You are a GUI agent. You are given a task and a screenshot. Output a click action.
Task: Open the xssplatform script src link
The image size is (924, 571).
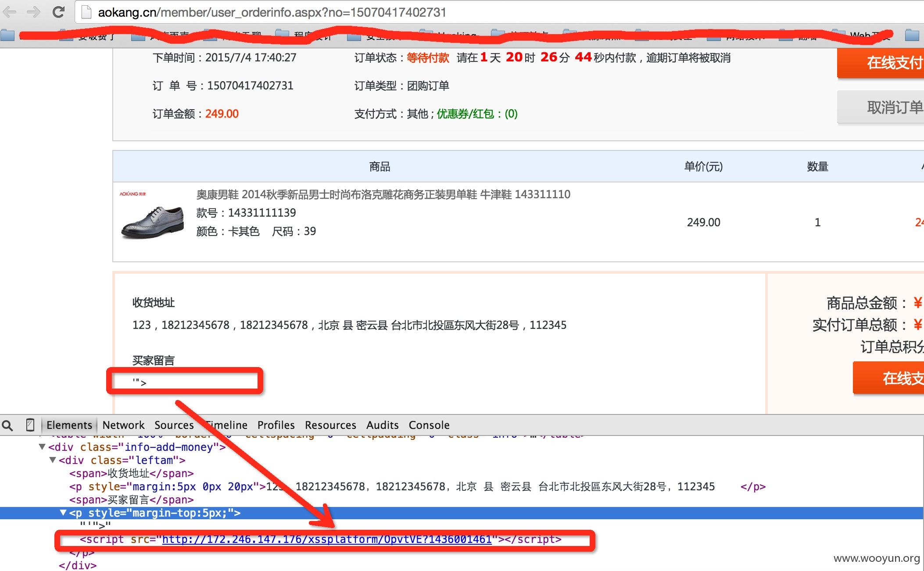coord(327,539)
